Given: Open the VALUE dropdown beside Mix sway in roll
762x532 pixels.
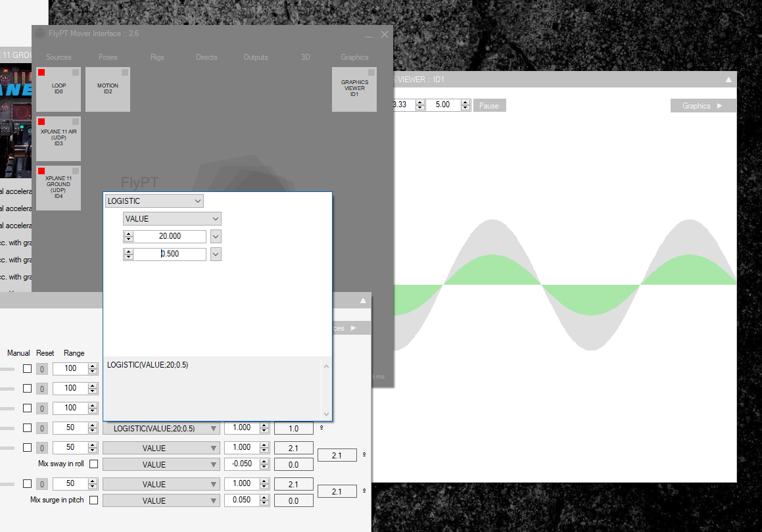Looking at the screenshot, I should click(161, 464).
